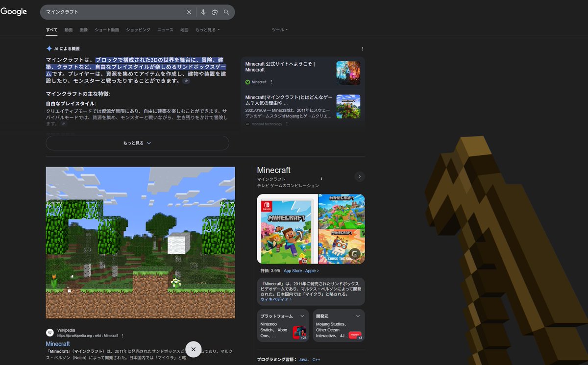The height and width of the screenshot is (365, 588).
Task: Select the すべて tab
Action: click(x=51, y=30)
